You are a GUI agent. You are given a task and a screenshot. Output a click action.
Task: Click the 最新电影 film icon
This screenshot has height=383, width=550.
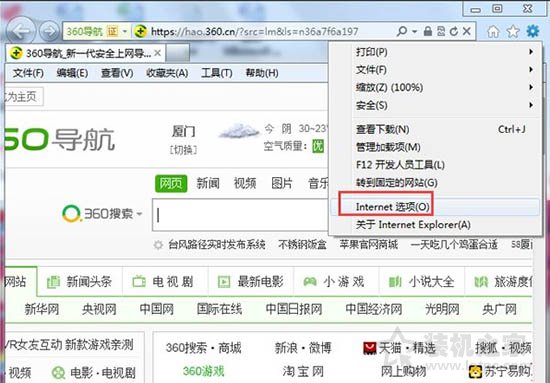pos(224,282)
